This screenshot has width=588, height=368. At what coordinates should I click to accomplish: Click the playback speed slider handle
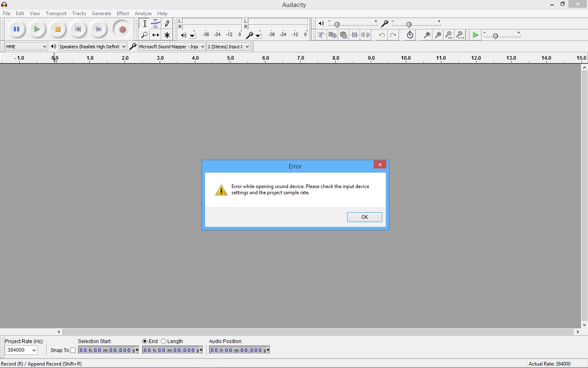point(495,36)
